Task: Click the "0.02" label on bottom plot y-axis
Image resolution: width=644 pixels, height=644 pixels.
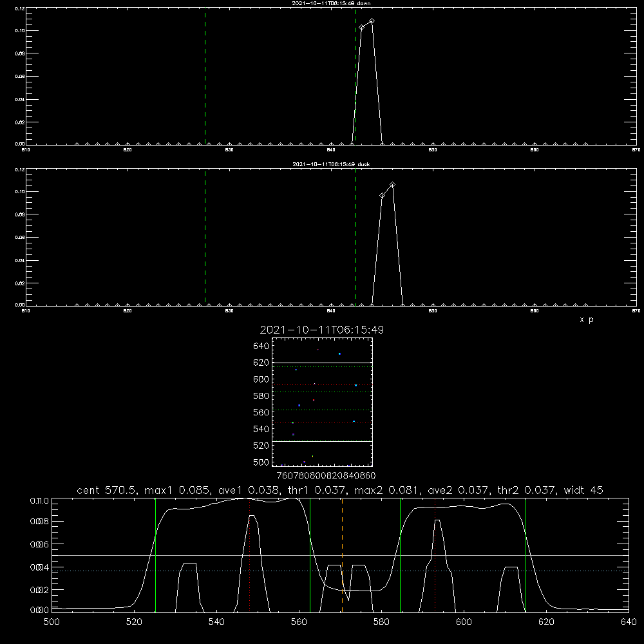Action: [x=39, y=590]
